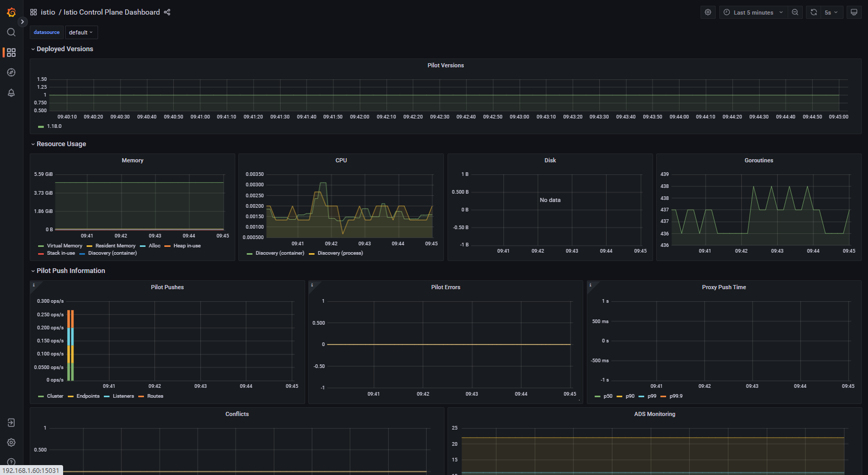Zoom out the time range
The width and height of the screenshot is (868, 475).
point(795,13)
